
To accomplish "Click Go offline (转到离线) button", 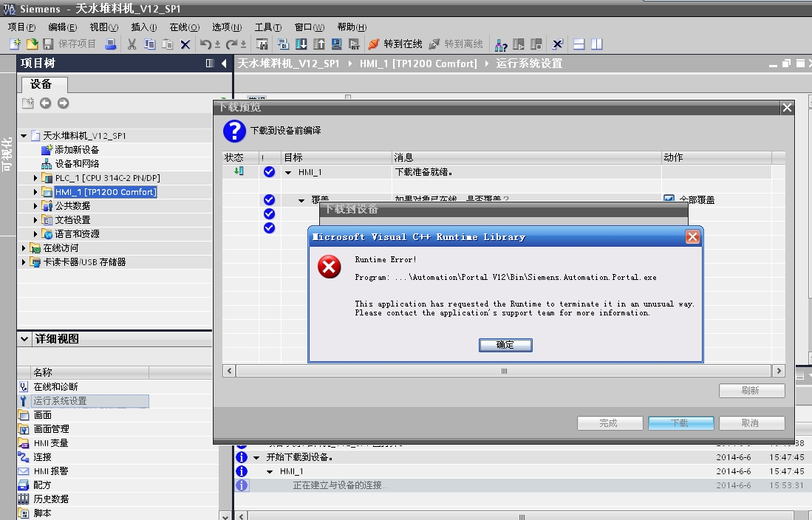I will [x=456, y=44].
